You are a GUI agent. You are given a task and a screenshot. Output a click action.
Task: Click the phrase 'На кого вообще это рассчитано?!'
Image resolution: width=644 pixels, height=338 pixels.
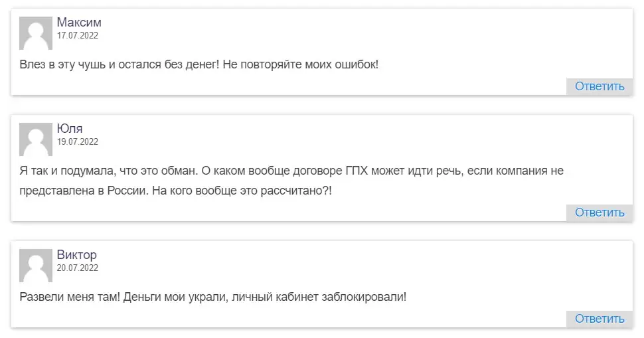click(242, 191)
